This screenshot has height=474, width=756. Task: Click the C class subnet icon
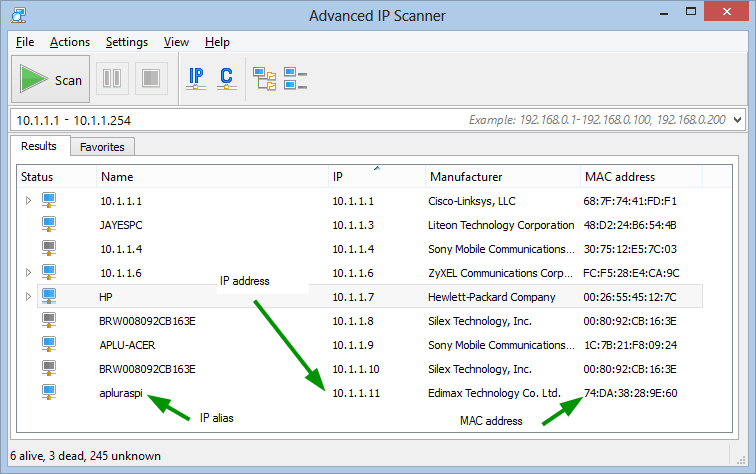pyautogui.click(x=226, y=79)
